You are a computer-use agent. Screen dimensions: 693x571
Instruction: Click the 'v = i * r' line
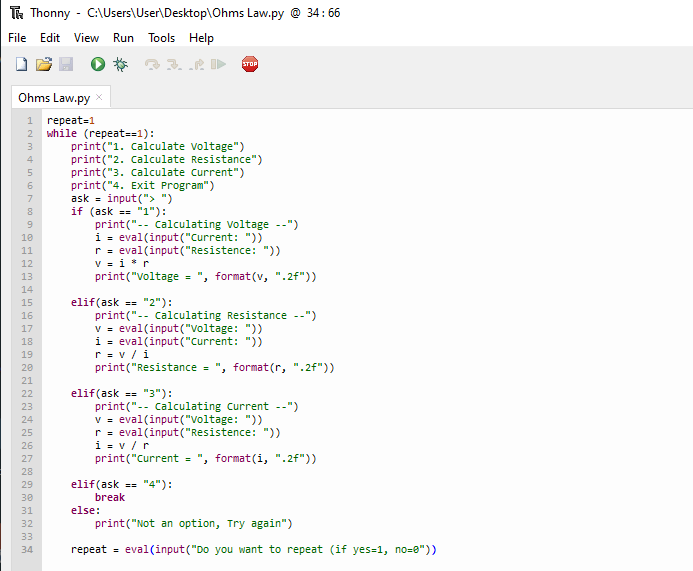click(122, 263)
